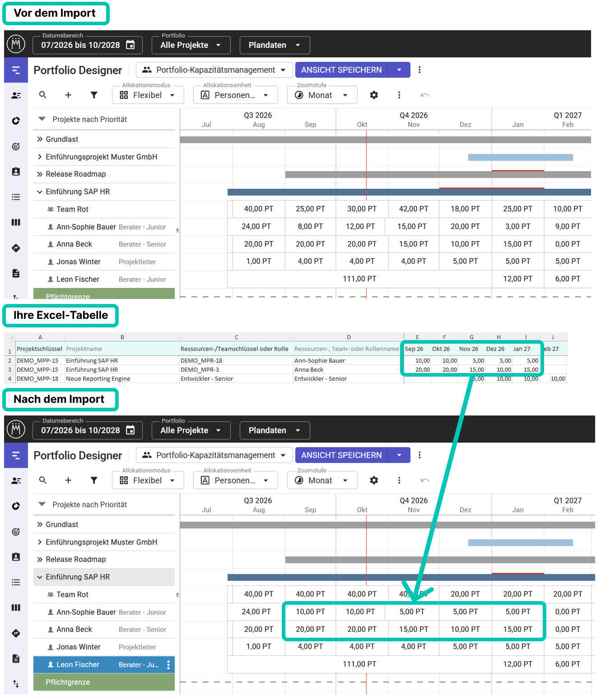Click Datumsbereich field in Nach dem Import view
601x700 pixels.
(x=88, y=430)
